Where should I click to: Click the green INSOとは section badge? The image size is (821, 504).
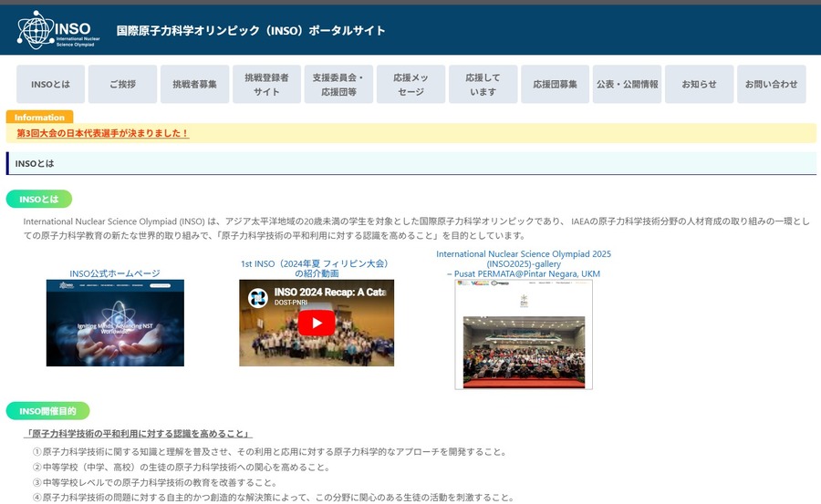tap(38, 200)
